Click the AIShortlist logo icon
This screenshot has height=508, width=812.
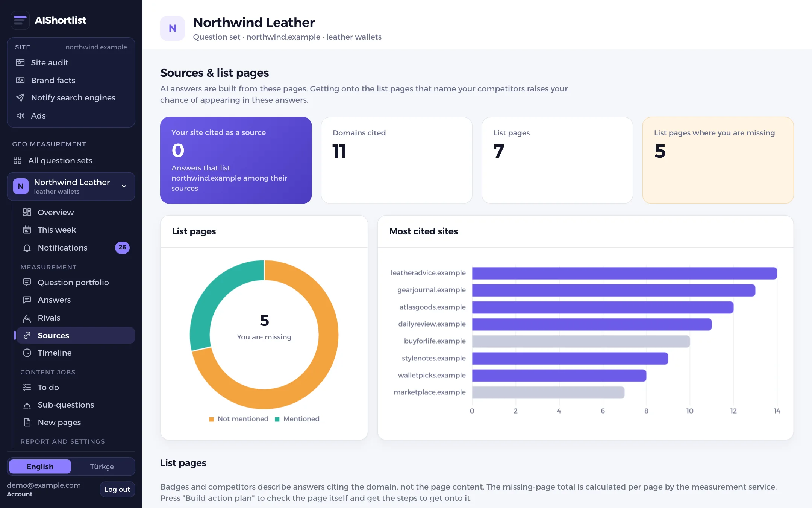click(x=20, y=20)
